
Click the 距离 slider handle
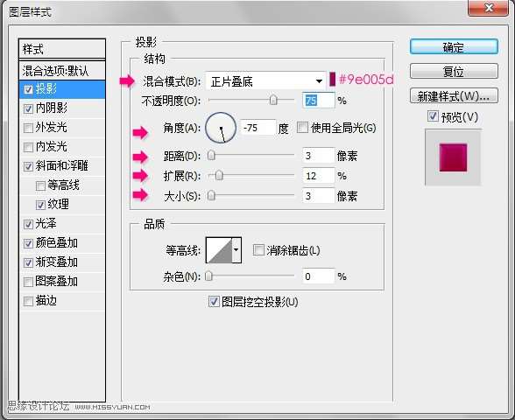coord(212,156)
